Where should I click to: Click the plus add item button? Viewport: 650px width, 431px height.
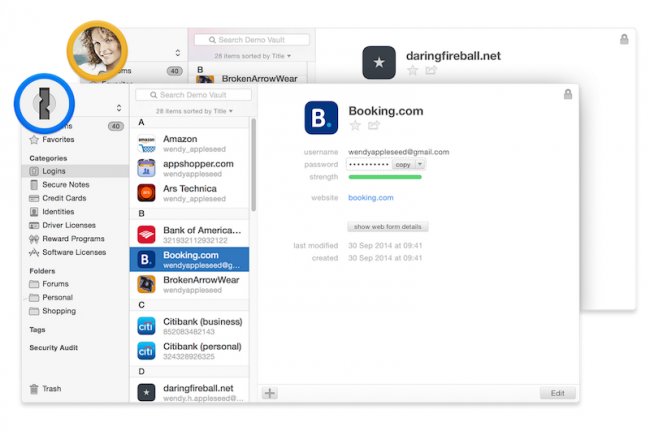tap(270, 393)
